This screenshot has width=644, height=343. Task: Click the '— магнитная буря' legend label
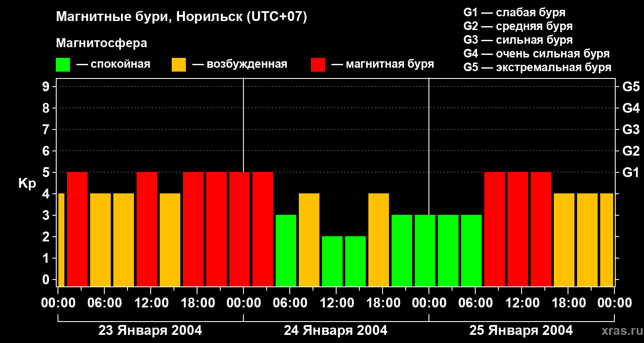click(x=383, y=64)
